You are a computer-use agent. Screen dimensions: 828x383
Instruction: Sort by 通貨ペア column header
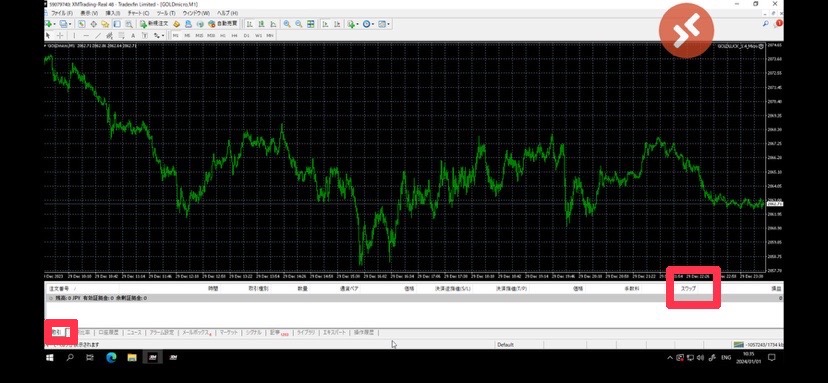[350, 289]
